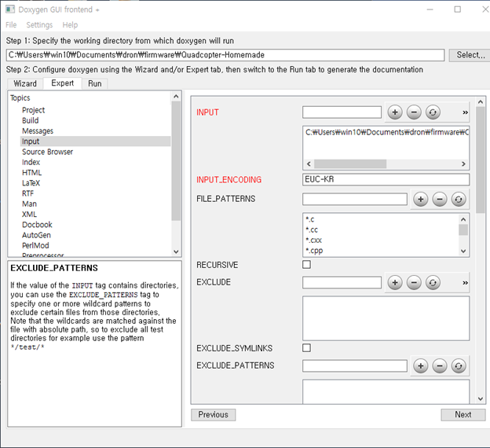This screenshot has height=448, width=490.
Task: Click INPUT list horizontal scroll left arrow
Action: pos(309,164)
